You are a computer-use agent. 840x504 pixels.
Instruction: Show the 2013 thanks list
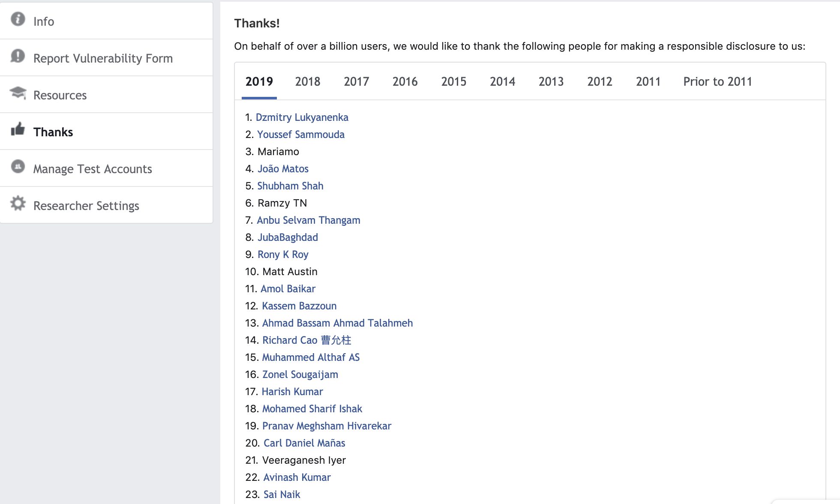click(x=551, y=81)
